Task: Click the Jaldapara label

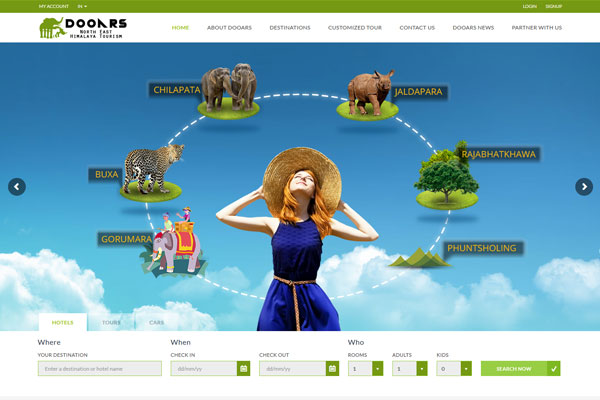Action: [419, 92]
